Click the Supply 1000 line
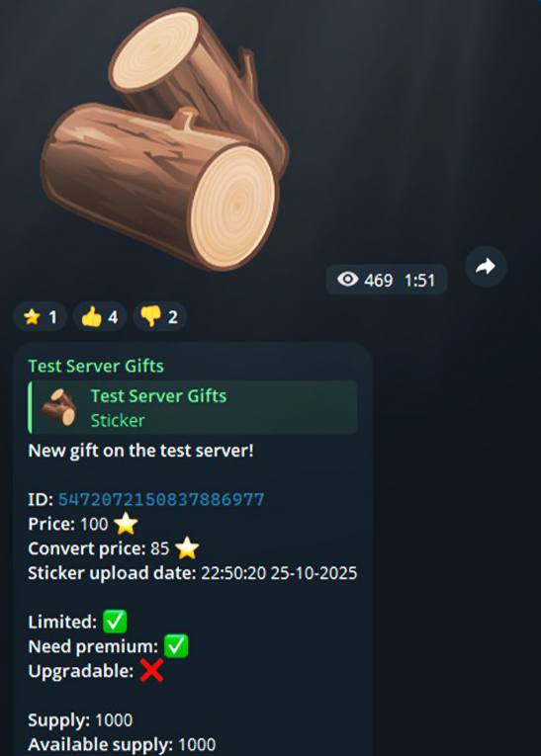The height and width of the screenshot is (756, 541). [80, 720]
